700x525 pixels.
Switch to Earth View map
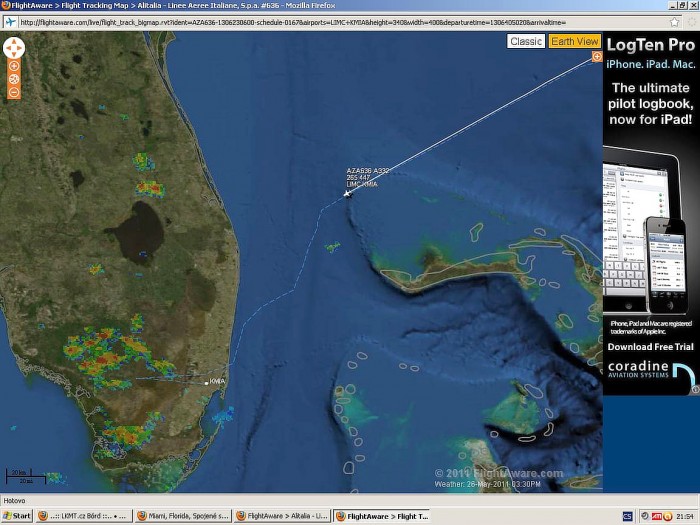pyautogui.click(x=575, y=42)
